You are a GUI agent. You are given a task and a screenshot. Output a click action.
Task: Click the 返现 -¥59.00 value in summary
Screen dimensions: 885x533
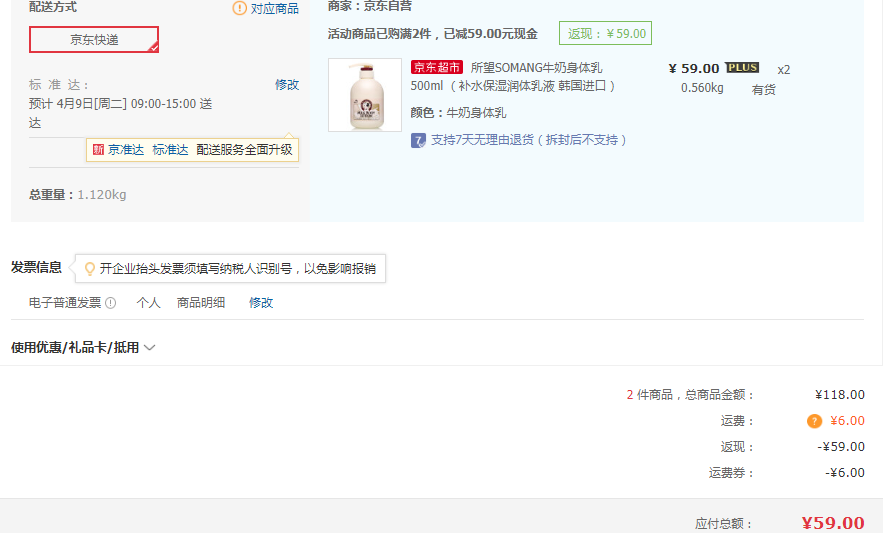coord(841,447)
